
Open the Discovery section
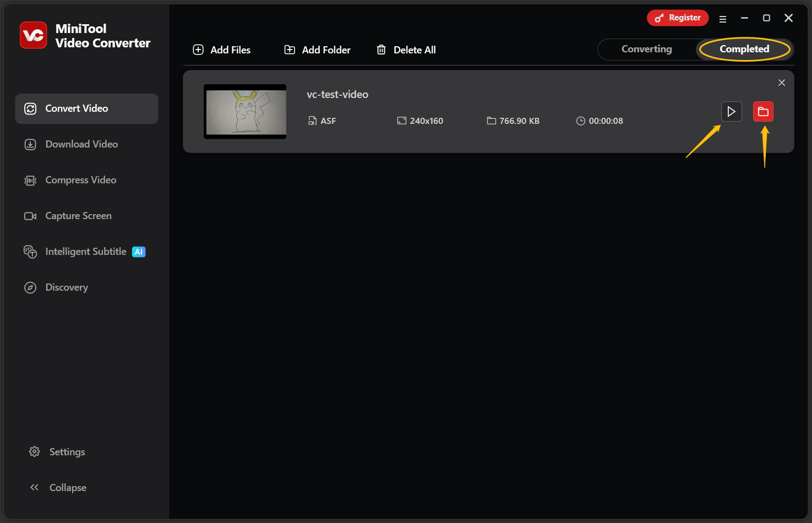[x=66, y=287]
